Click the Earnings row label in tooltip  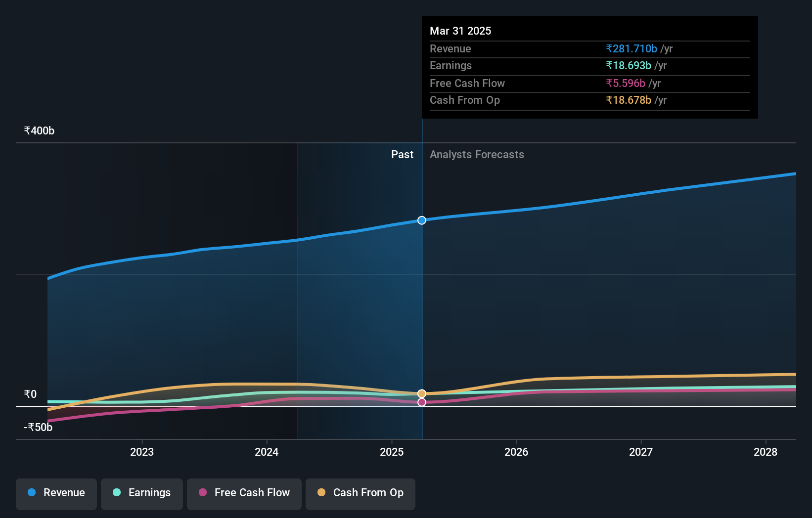click(x=451, y=65)
